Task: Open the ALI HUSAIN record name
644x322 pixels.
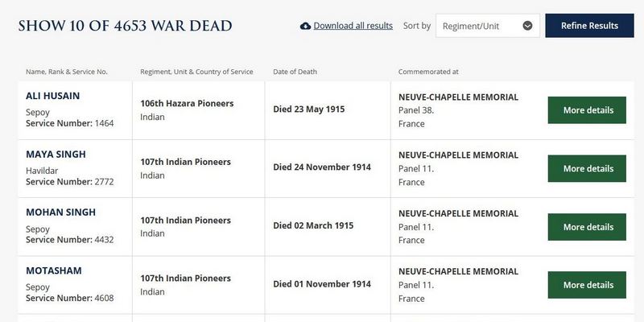Action: pos(52,96)
